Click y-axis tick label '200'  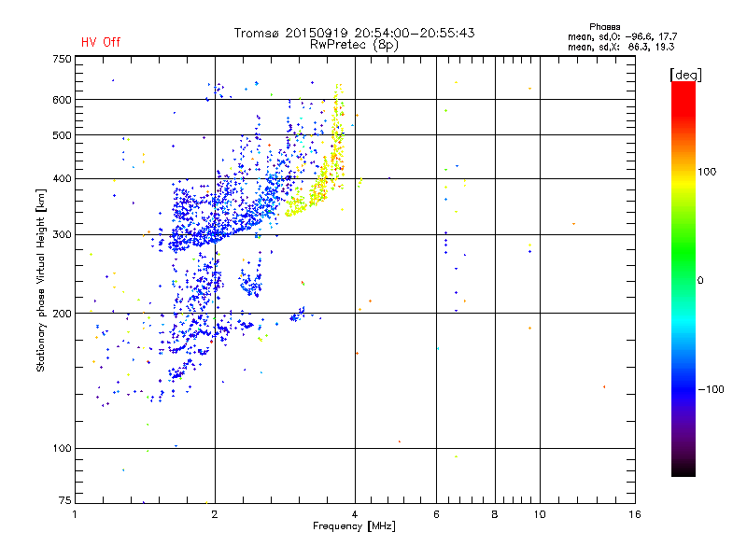click(62, 314)
